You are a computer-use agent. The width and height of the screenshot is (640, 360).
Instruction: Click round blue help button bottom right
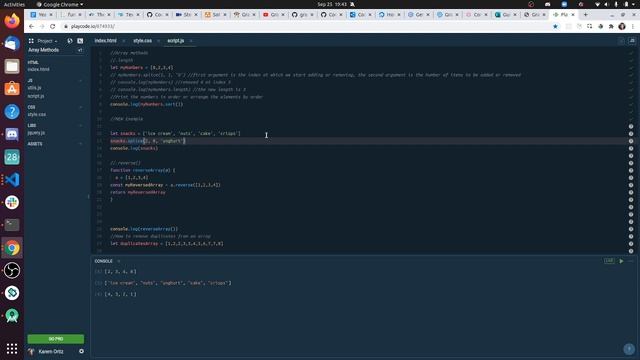tap(629, 349)
